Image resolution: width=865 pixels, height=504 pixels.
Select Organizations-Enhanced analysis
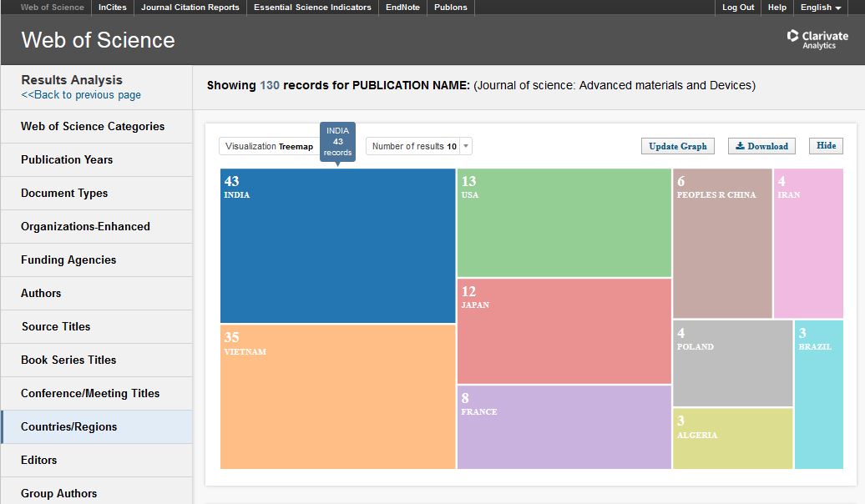[97, 227]
